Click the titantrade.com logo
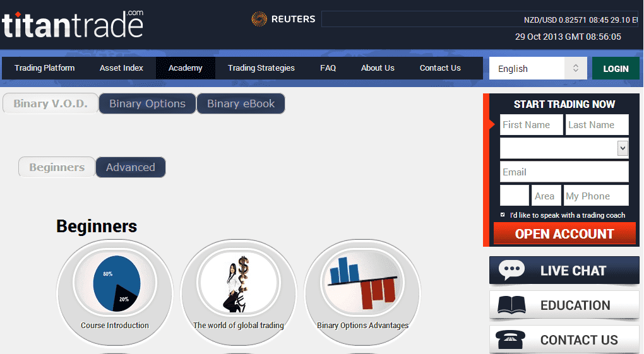This screenshot has height=354, width=644. click(73, 24)
